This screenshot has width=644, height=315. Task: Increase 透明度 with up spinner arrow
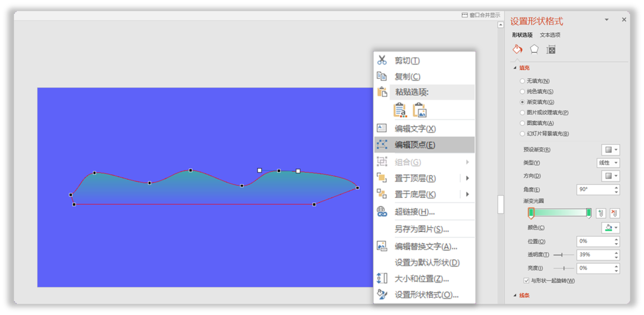coord(616,252)
